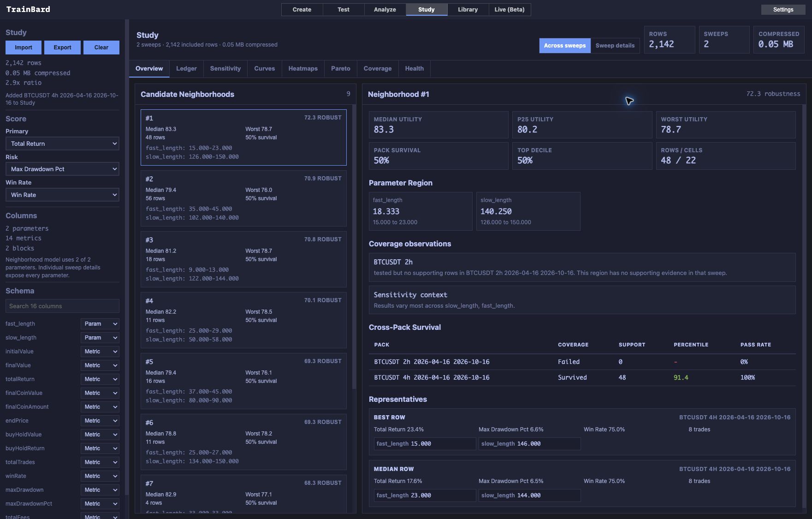Open the Curves sub-tab
The image size is (812, 519).
(265, 69)
